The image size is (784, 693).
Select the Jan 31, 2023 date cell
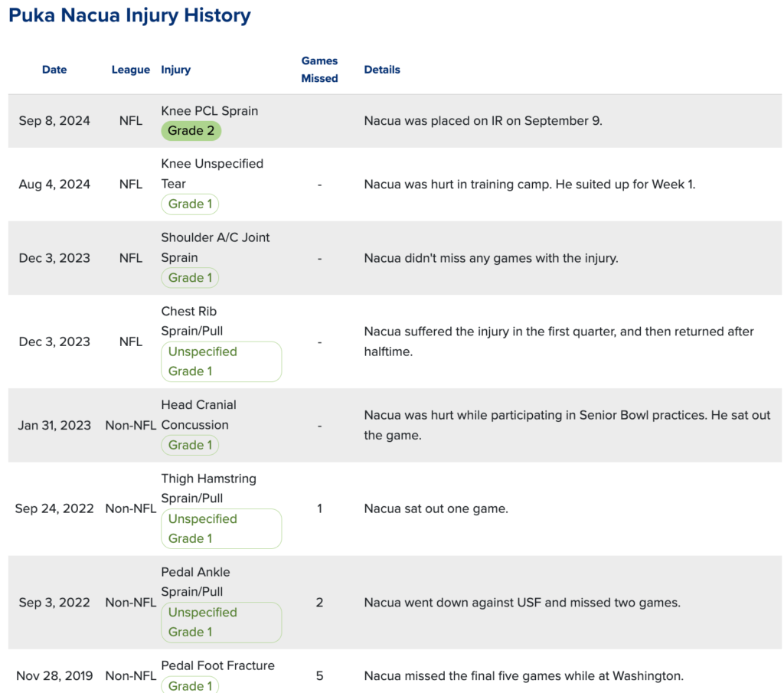54,426
